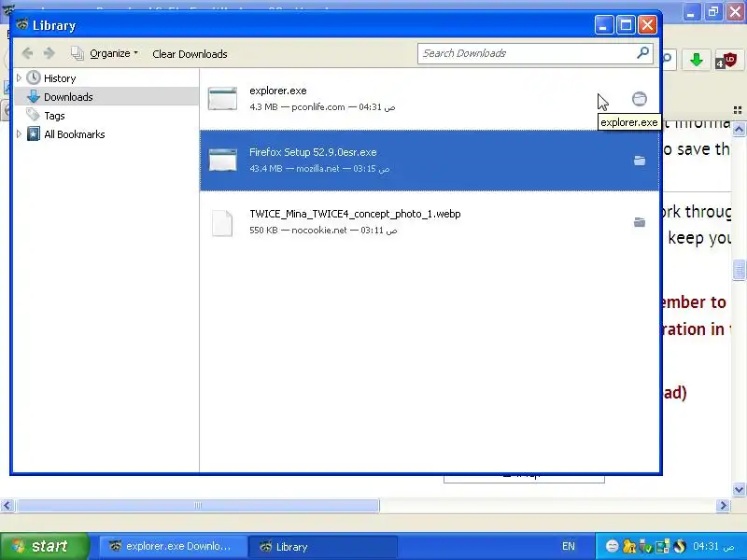The height and width of the screenshot is (560, 747).
Task: Go forward with the Library forward arrow
Action: click(x=49, y=53)
